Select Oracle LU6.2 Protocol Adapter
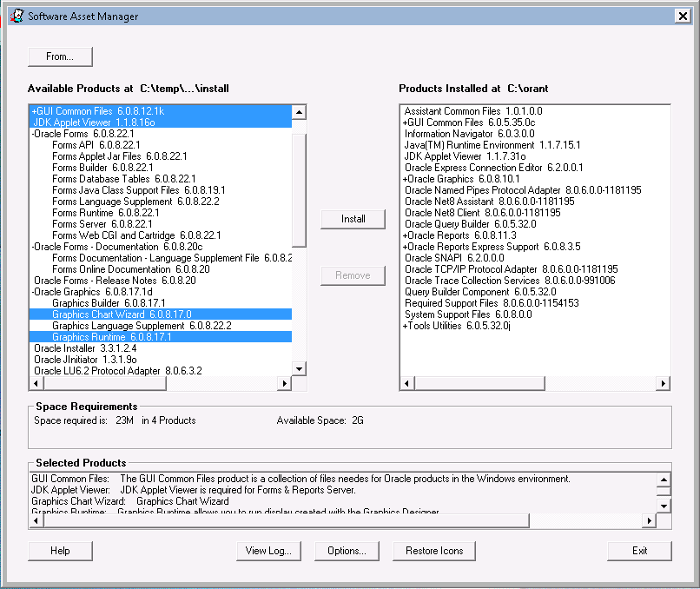This screenshot has height=589, width=700. pos(118,371)
